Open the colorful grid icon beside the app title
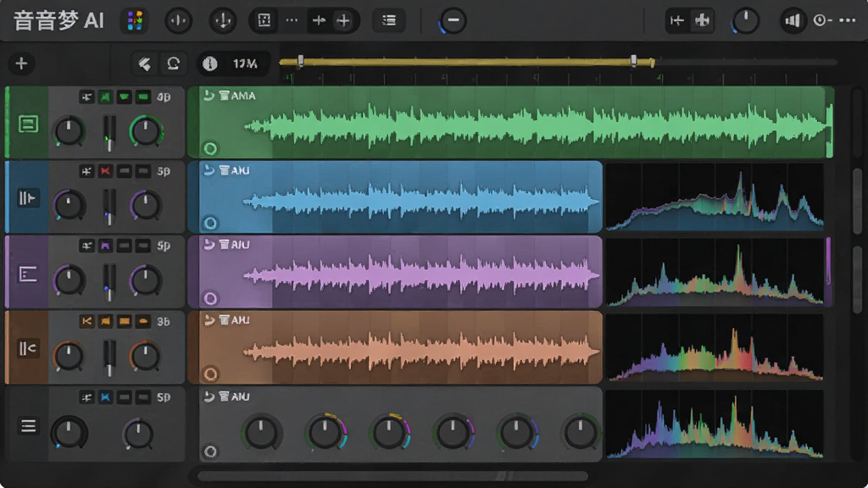This screenshot has width=868, height=488. [x=135, y=21]
